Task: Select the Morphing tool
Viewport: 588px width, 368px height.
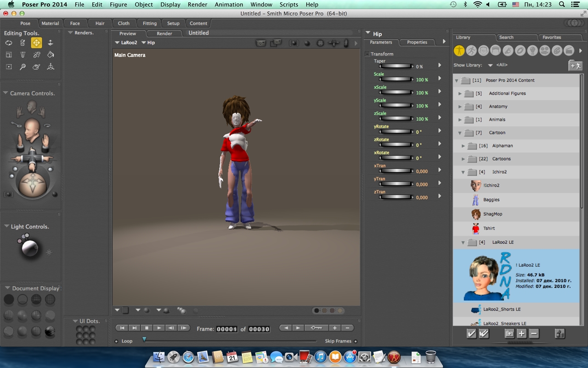Action: coord(36,67)
